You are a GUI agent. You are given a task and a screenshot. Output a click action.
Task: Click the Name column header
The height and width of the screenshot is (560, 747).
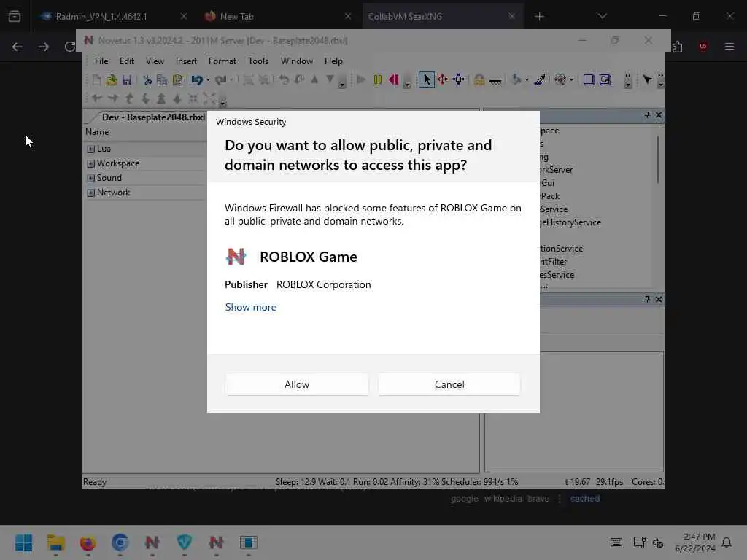145,132
